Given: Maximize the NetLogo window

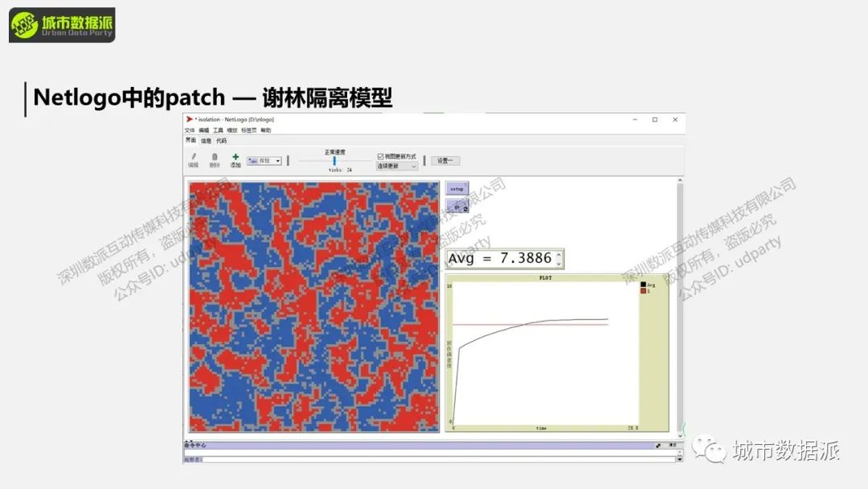Looking at the screenshot, I should point(655,120).
